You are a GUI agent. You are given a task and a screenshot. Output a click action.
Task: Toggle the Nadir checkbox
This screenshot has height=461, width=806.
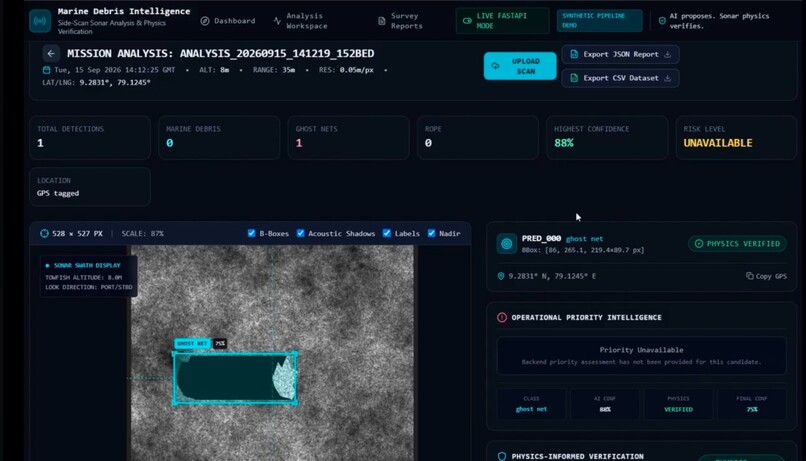[431, 233]
